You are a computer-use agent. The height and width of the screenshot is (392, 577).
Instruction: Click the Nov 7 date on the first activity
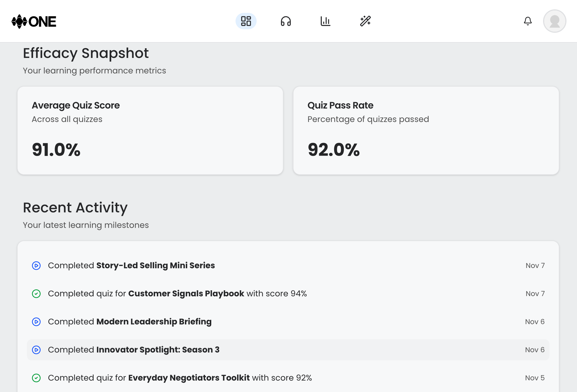point(535,265)
